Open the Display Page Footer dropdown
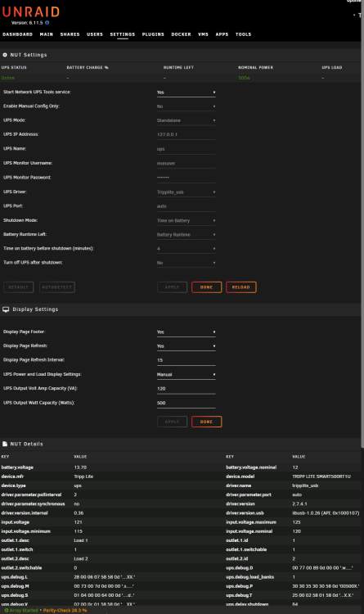 186,332
